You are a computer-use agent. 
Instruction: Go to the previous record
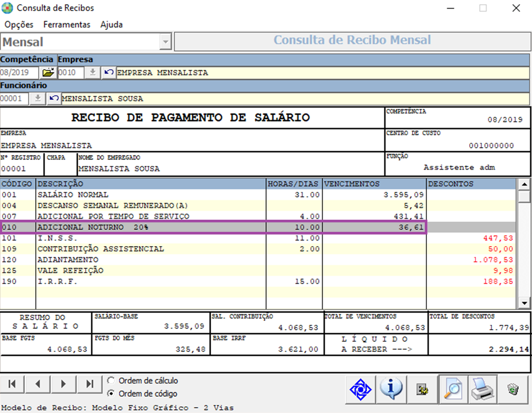38,384
